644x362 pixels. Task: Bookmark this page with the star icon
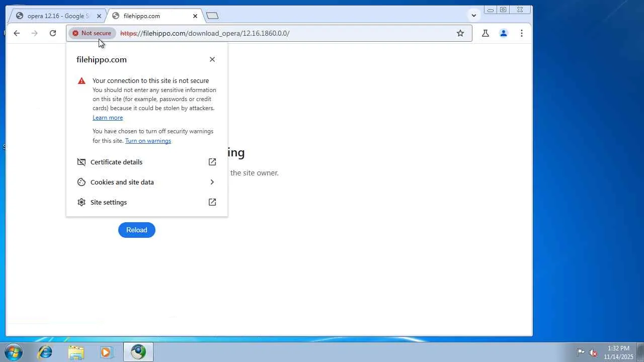460,33
